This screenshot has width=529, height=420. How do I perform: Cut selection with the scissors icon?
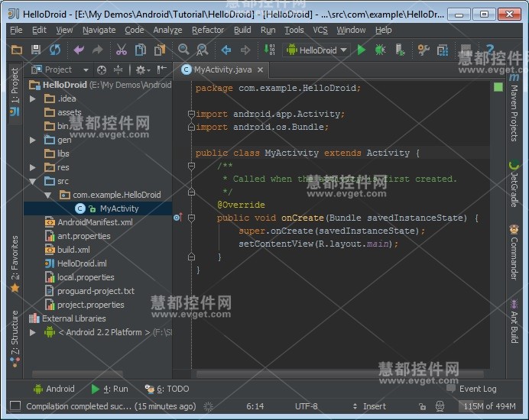pyautogui.click(x=121, y=50)
